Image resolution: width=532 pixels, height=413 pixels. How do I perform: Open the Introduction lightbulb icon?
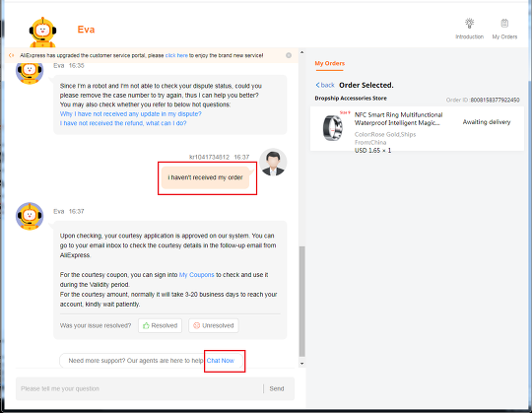[469, 24]
